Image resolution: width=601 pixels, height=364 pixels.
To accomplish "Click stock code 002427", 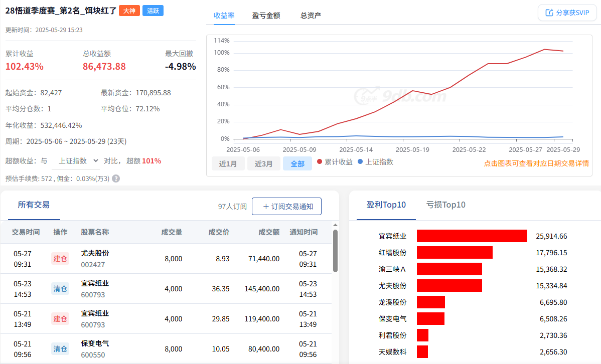I will point(93,265).
